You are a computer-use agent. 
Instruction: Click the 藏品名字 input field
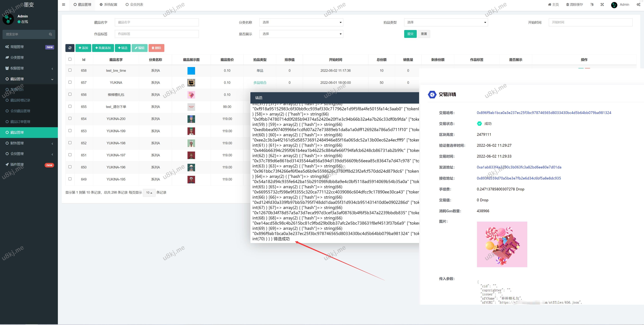[156, 22]
